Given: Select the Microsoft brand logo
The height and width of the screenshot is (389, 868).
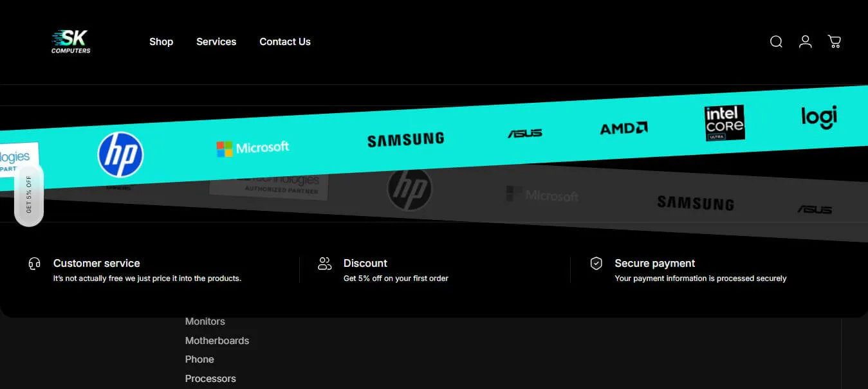Looking at the screenshot, I should click(253, 148).
